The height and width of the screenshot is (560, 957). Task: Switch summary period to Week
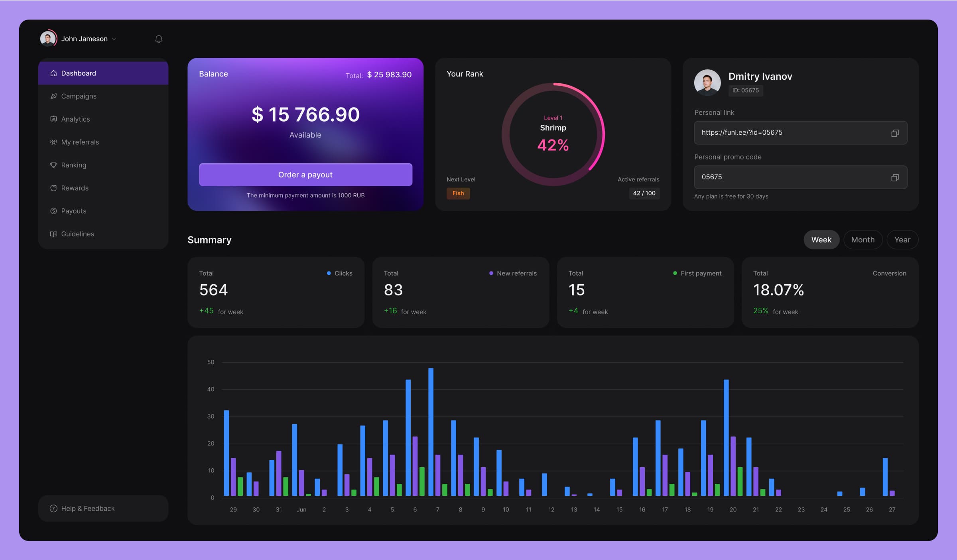(x=821, y=240)
